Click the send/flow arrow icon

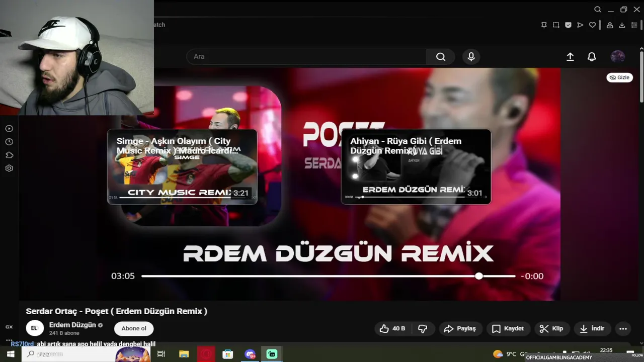[580, 25]
